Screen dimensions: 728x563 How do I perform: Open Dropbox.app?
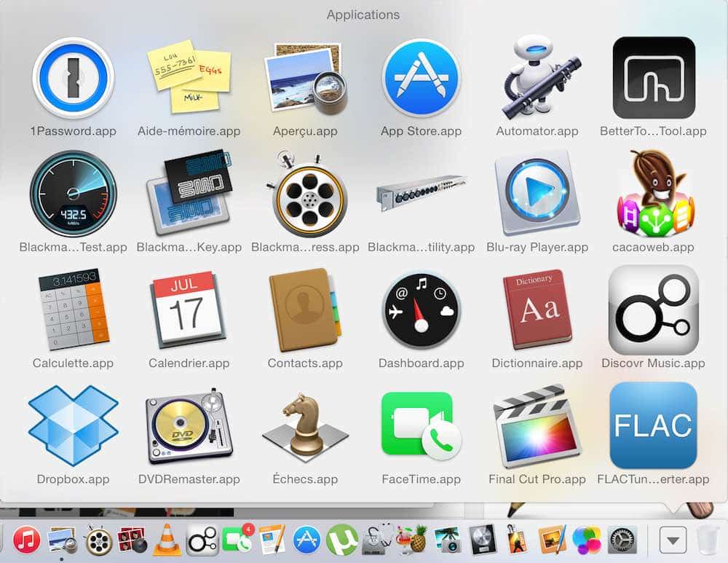[74, 426]
